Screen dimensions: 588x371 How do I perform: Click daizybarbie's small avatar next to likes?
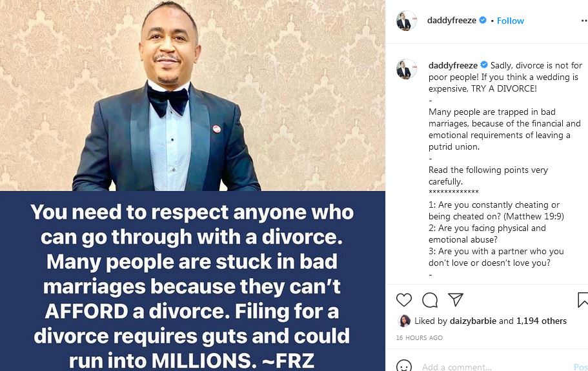404,321
